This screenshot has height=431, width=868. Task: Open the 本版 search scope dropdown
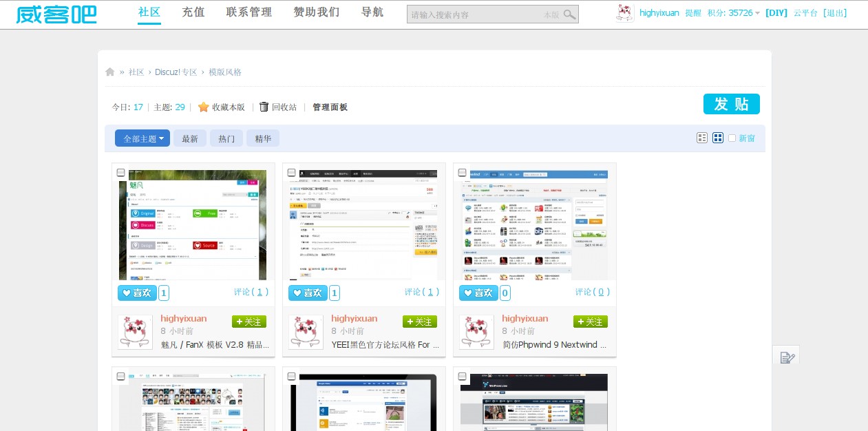pos(551,14)
